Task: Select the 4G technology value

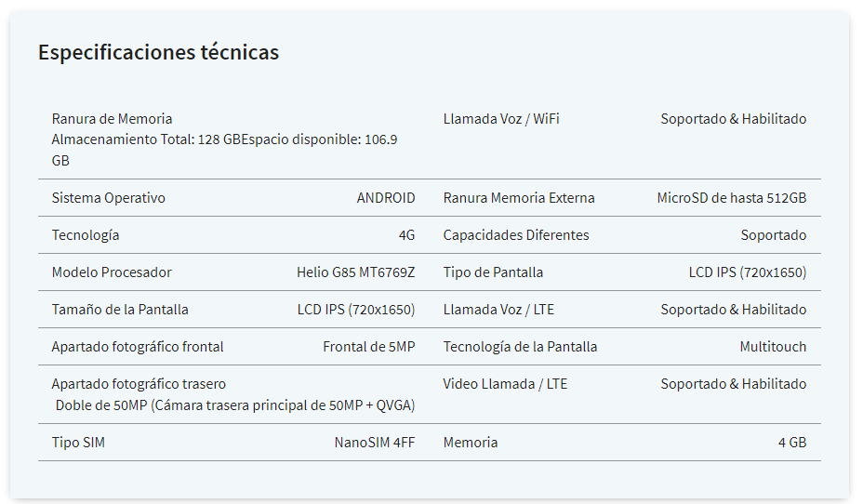Action: point(406,235)
